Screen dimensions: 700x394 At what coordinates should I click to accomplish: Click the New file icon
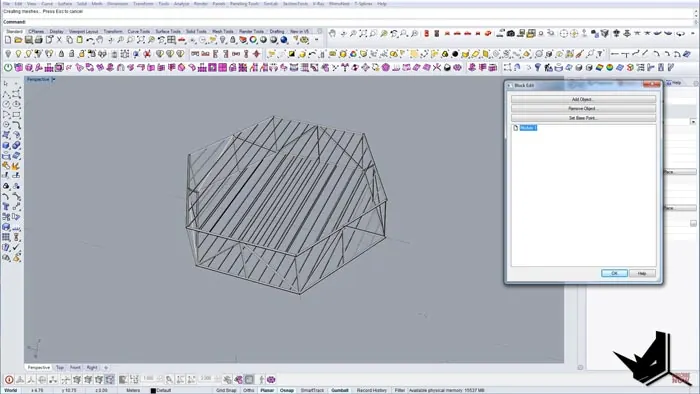point(8,40)
